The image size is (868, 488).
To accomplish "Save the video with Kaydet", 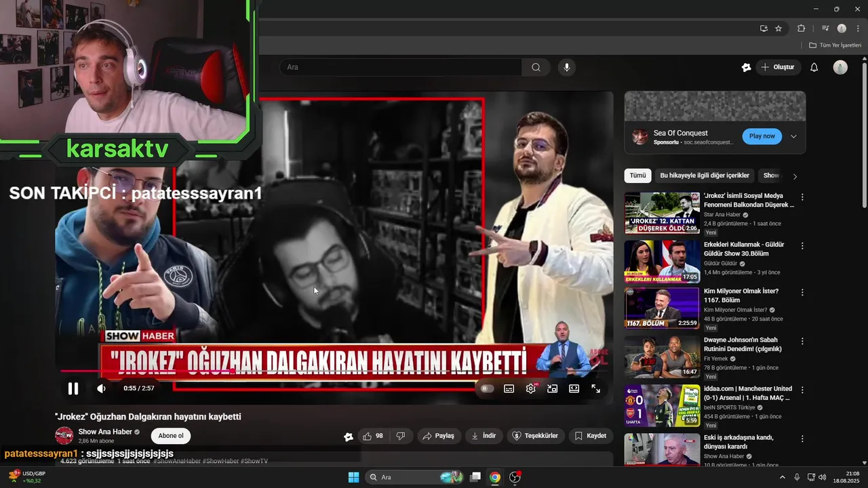I will (x=590, y=436).
